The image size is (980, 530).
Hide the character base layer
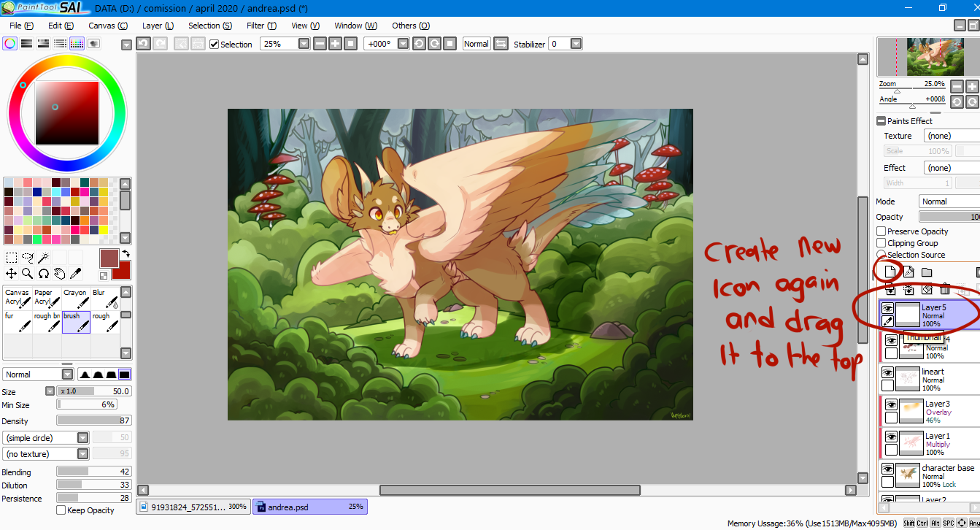(x=888, y=469)
